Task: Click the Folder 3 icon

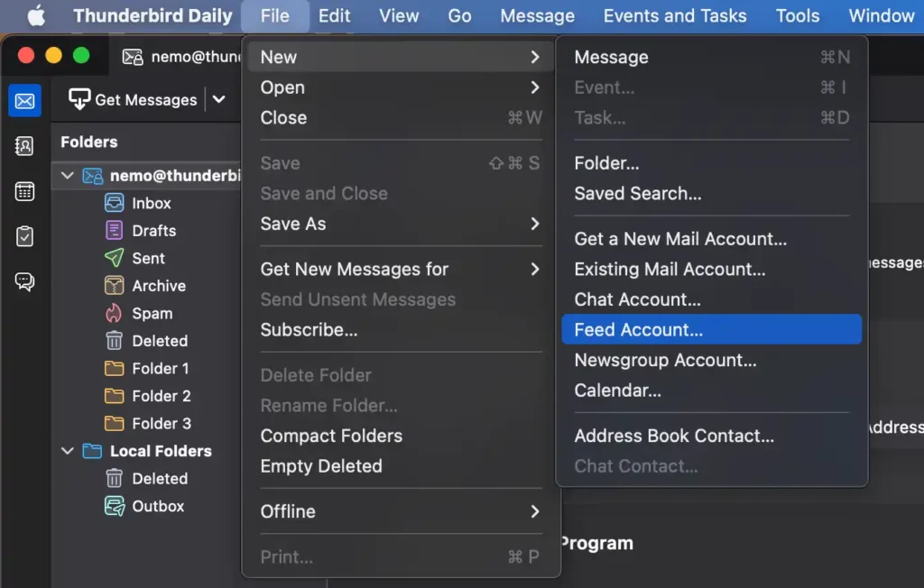Action: pyautogui.click(x=115, y=424)
